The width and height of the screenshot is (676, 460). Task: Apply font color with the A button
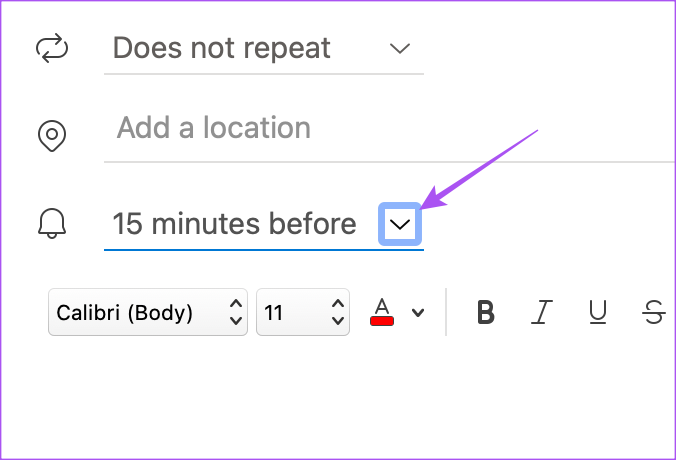(381, 308)
